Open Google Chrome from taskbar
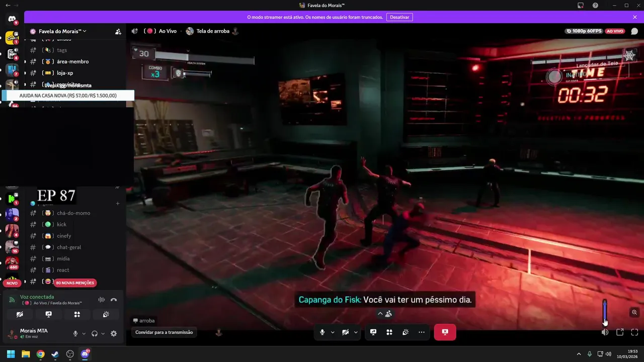This screenshot has width=644, height=362. click(x=40, y=354)
